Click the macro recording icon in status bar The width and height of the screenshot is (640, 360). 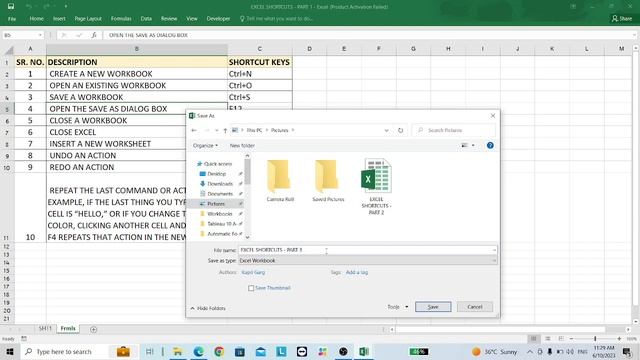[x=24, y=339]
